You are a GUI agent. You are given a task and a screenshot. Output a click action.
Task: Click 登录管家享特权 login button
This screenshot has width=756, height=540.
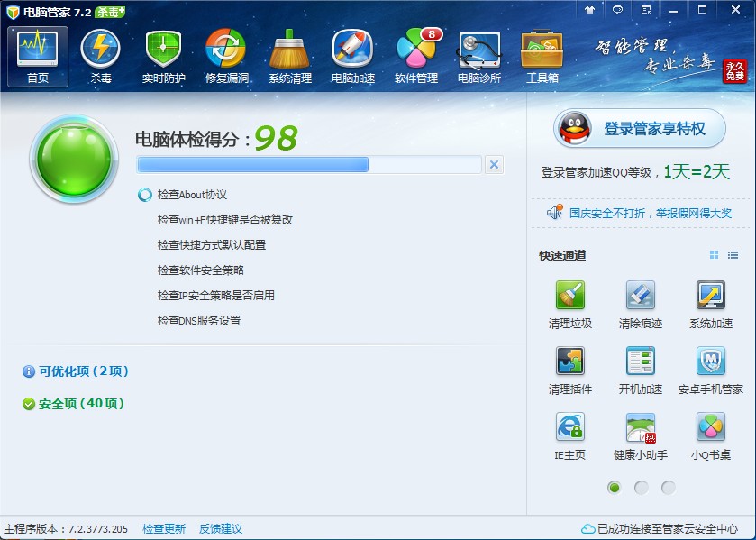pyautogui.click(x=640, y=128)
